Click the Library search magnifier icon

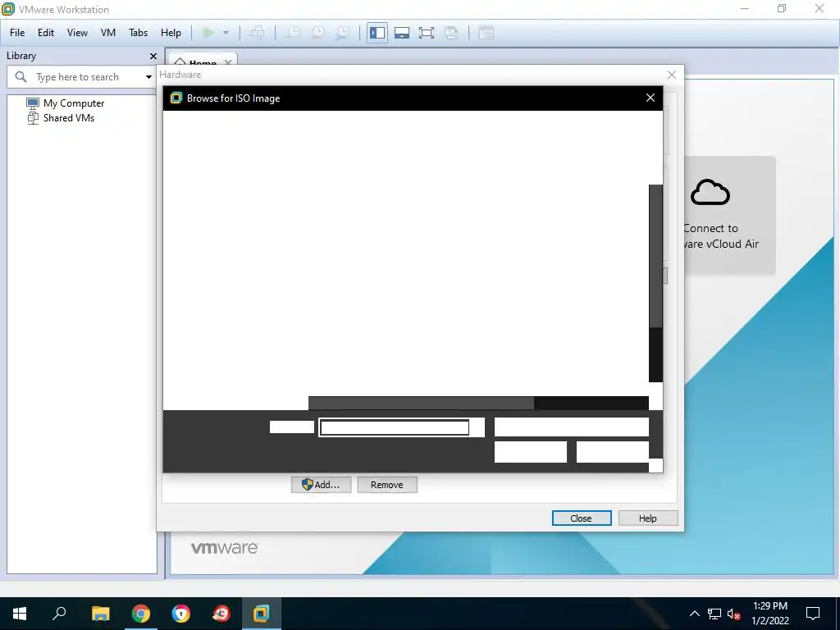point(21,77)
